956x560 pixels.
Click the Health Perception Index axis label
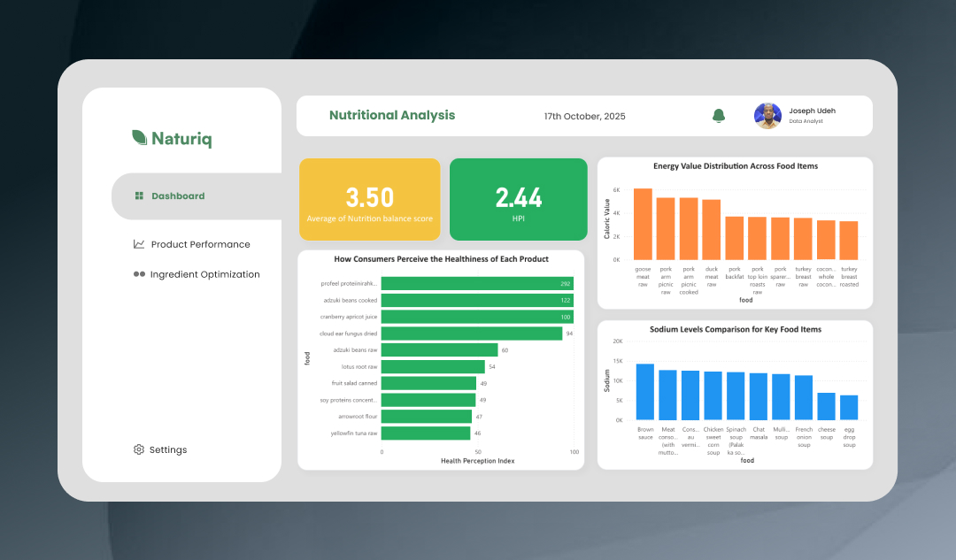[477, 461]
